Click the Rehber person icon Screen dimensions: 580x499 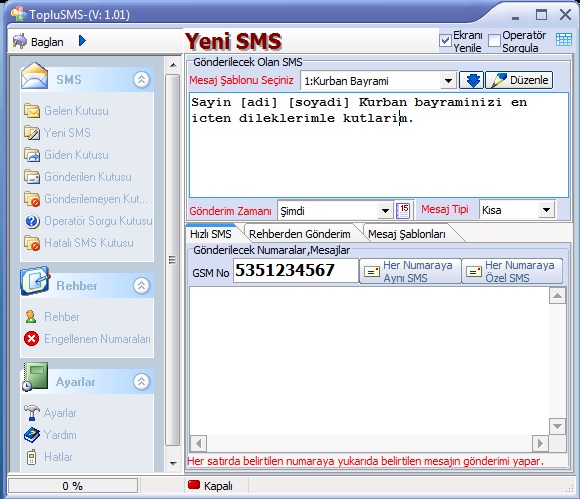31,317
